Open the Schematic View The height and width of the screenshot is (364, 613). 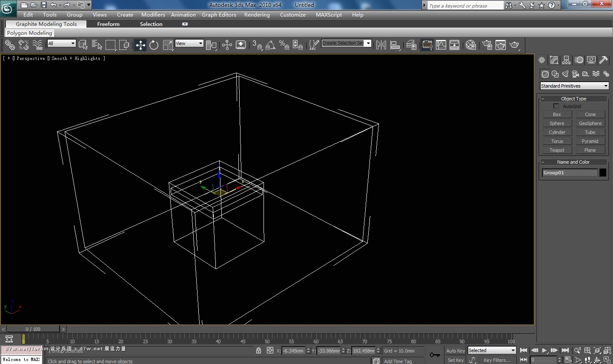(455, 45)
